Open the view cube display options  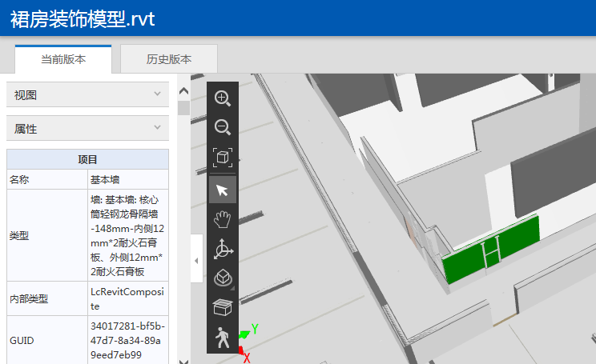tap(223, 278)
